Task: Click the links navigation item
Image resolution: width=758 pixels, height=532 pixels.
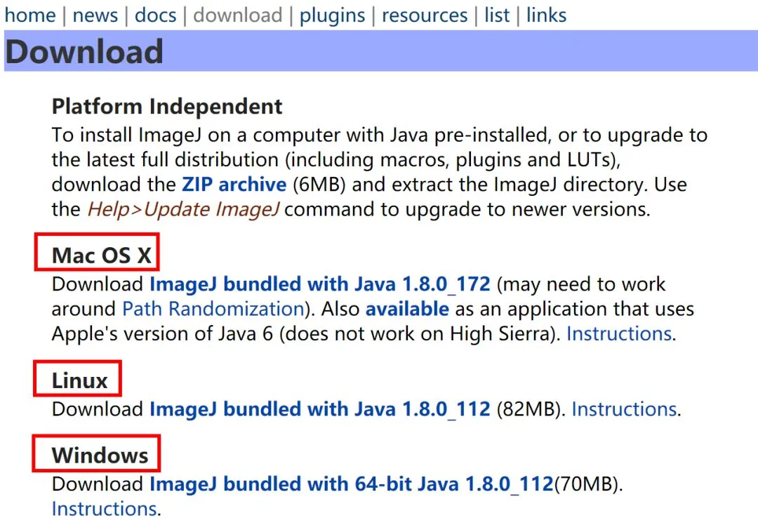Action: (x=546, y=15)
